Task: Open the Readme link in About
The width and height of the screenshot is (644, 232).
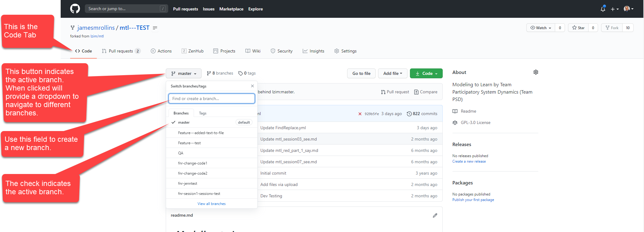Action: coord(464,111)
